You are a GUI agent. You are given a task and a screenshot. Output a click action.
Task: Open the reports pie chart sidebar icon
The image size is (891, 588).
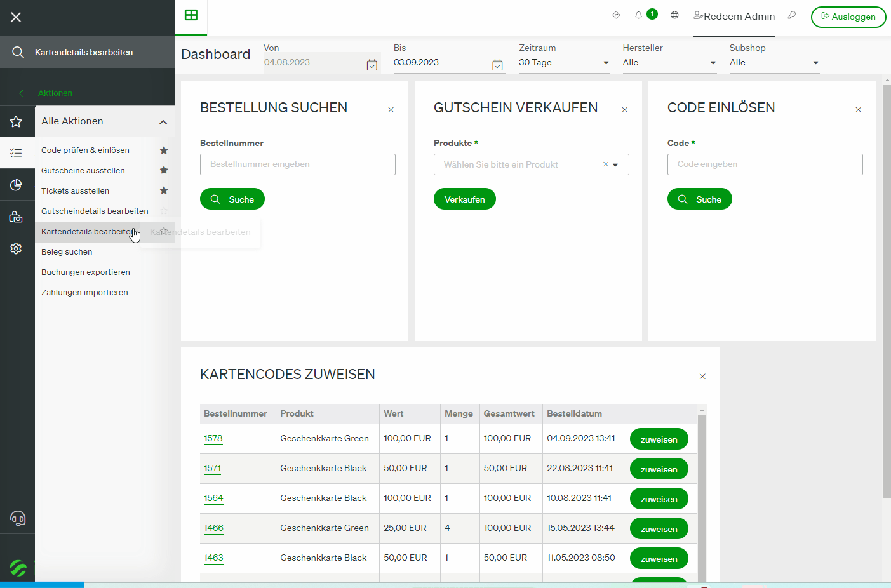click(x=17, y=185)
